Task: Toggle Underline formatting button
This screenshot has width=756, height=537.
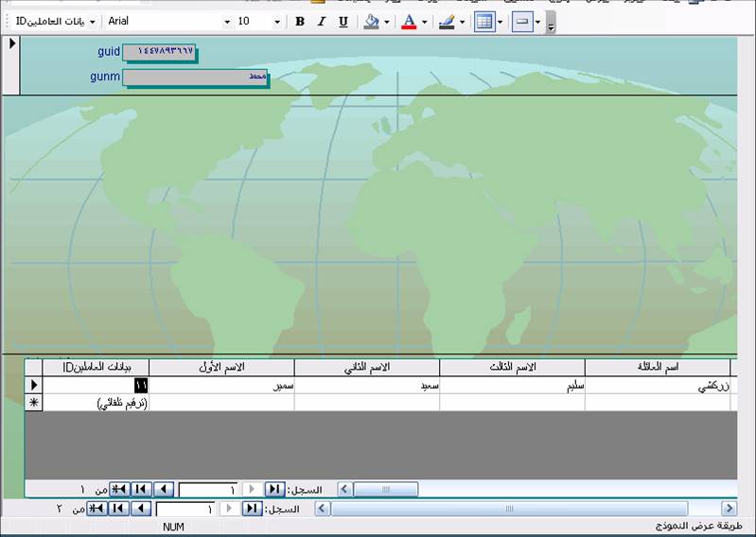Action: point(343,22)
